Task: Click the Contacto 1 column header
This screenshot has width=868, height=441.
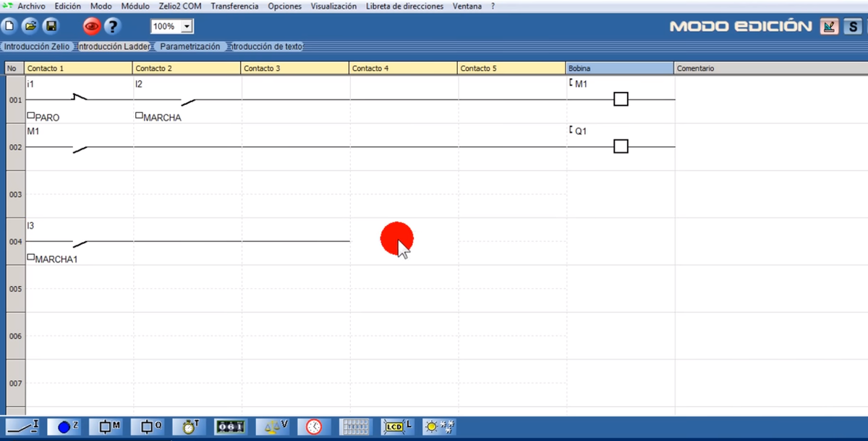Action: click(79, 68)
